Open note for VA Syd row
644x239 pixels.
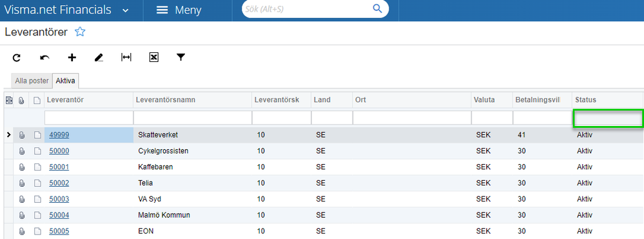[37, 199]
